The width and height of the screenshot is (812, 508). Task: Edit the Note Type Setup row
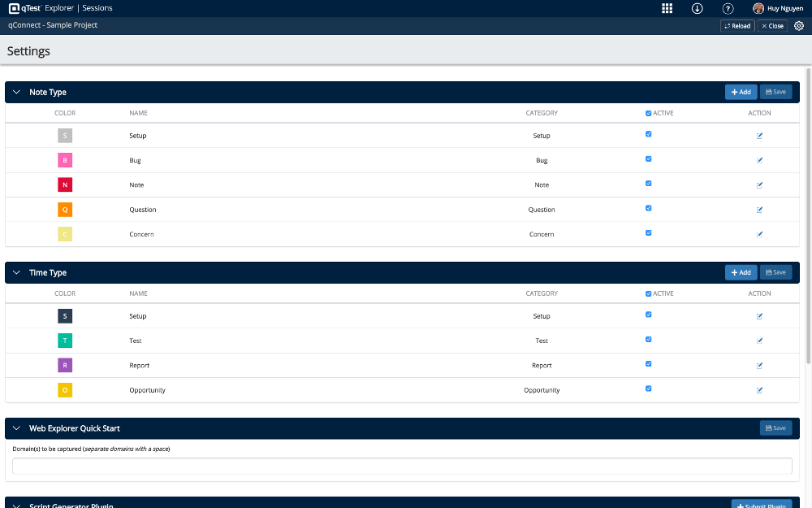tap(759, 136)
